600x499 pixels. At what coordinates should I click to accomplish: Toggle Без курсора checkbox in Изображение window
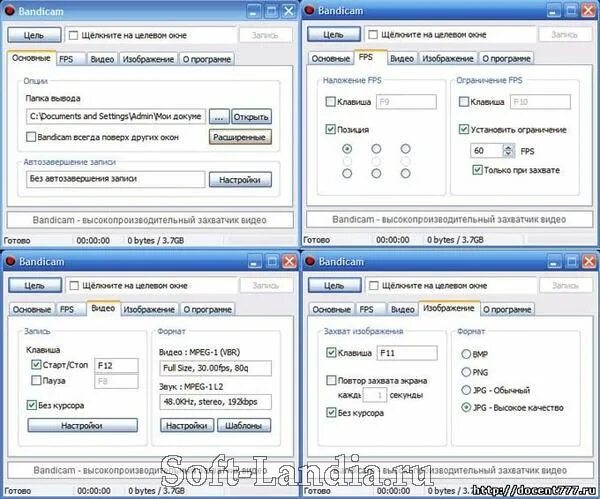point(331,413)
